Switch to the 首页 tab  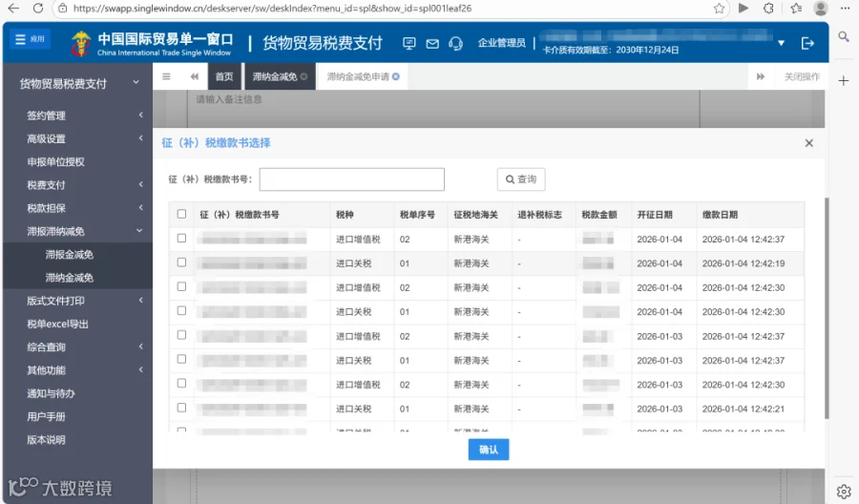tap(224, 76)
